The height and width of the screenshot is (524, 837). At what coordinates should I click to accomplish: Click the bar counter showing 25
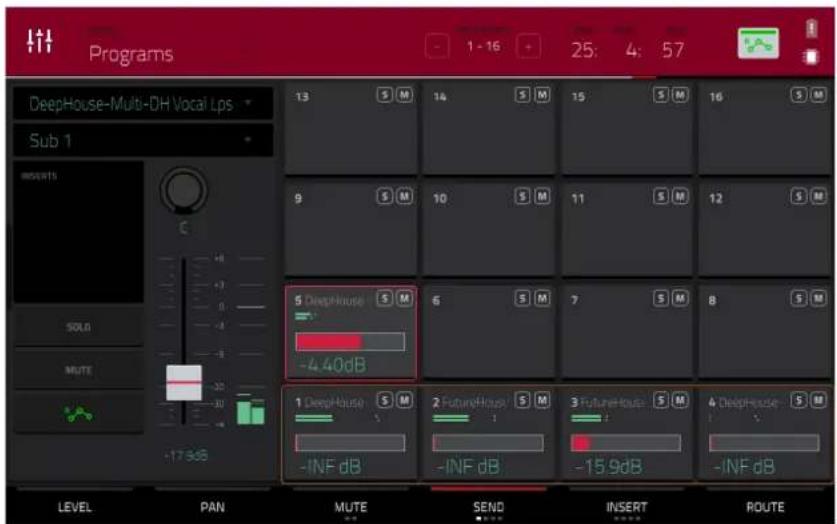pos(584,50)
